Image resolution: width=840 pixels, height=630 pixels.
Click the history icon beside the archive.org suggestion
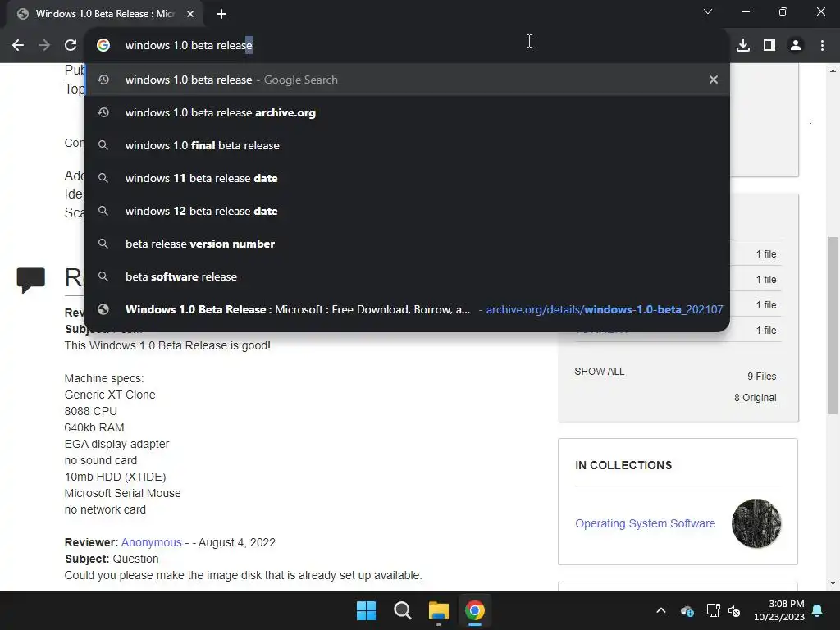click(103, 112)
